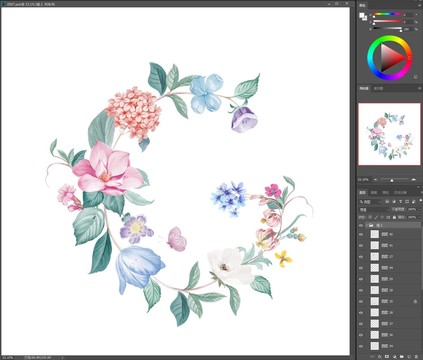
Task: Click the hue ring of color wheel
Action: 389,37
